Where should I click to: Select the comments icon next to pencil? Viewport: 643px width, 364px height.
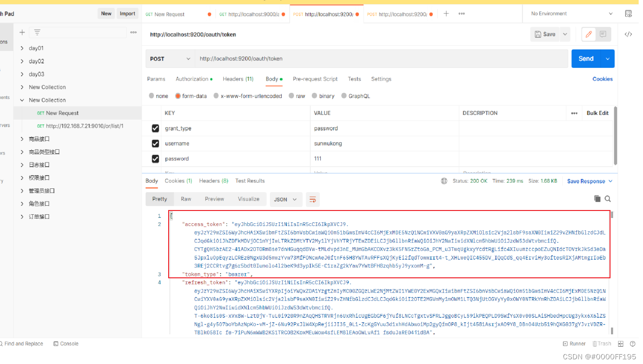[603, 34]
